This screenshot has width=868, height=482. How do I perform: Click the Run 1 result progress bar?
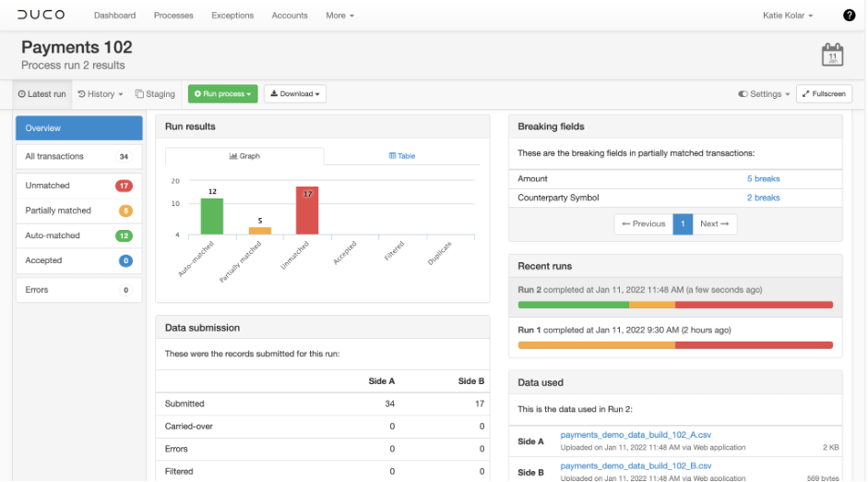coord(675,345)
